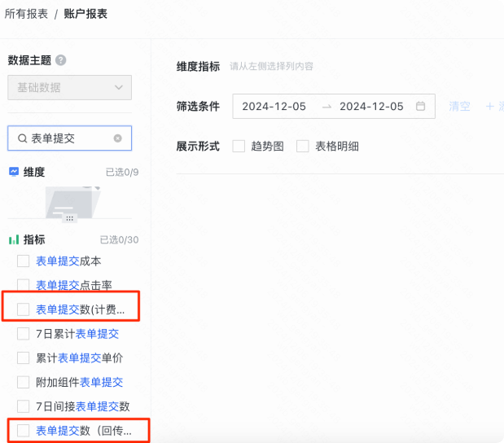
Task: Click the 累计表单提交单价 label text
Action: click(x=80, y=357)
